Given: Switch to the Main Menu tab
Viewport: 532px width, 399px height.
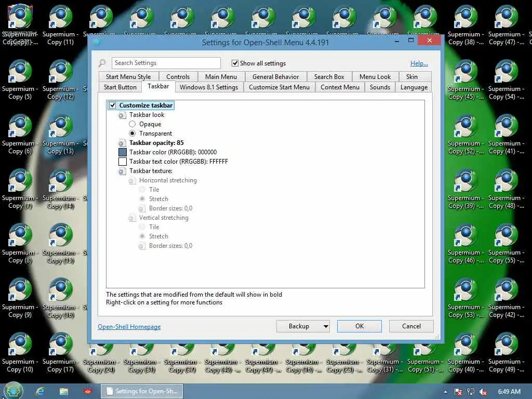Looking at the screenshot, I should (221, 77).
